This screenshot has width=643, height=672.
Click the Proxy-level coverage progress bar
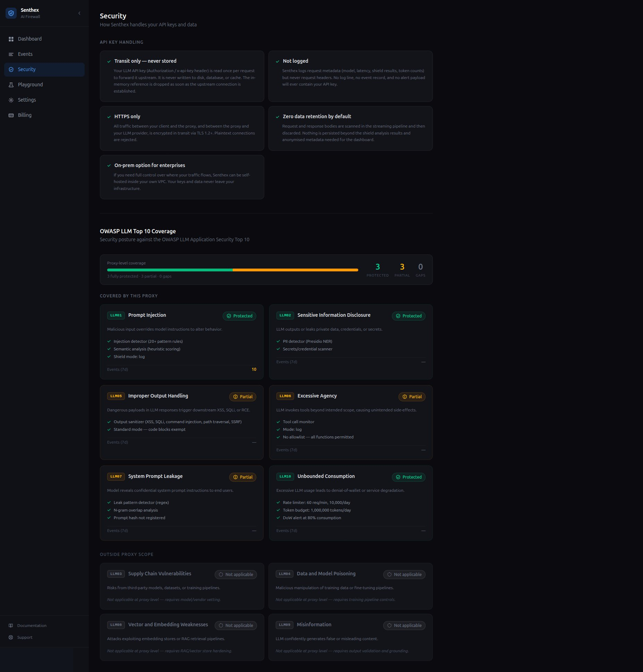tap(232, 270)
